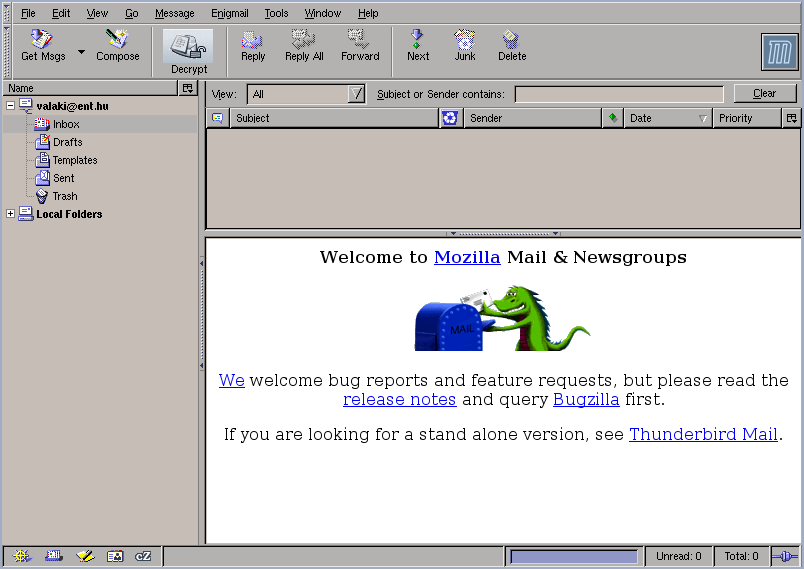Mark message as Junk
This screenshot has height=569, width=804.
(465, 46)
